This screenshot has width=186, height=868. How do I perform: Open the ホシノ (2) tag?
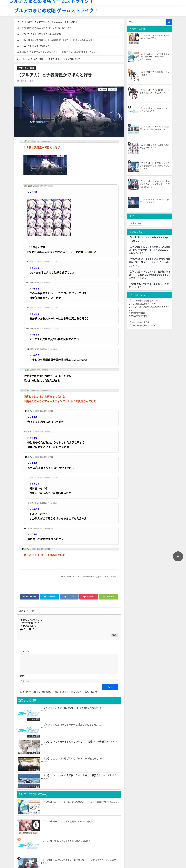click(135, 223)
